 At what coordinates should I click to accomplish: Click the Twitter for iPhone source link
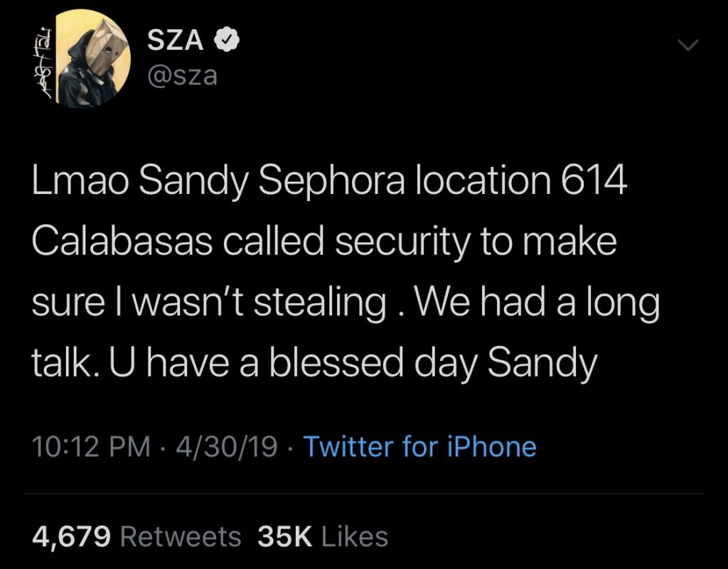419,447
